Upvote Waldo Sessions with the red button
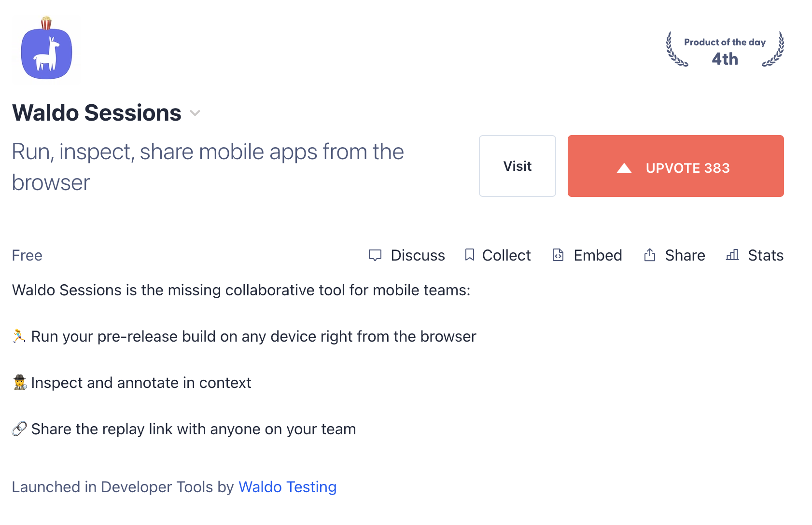This screenshot has height=525, width=812. [x=675, y=166]
